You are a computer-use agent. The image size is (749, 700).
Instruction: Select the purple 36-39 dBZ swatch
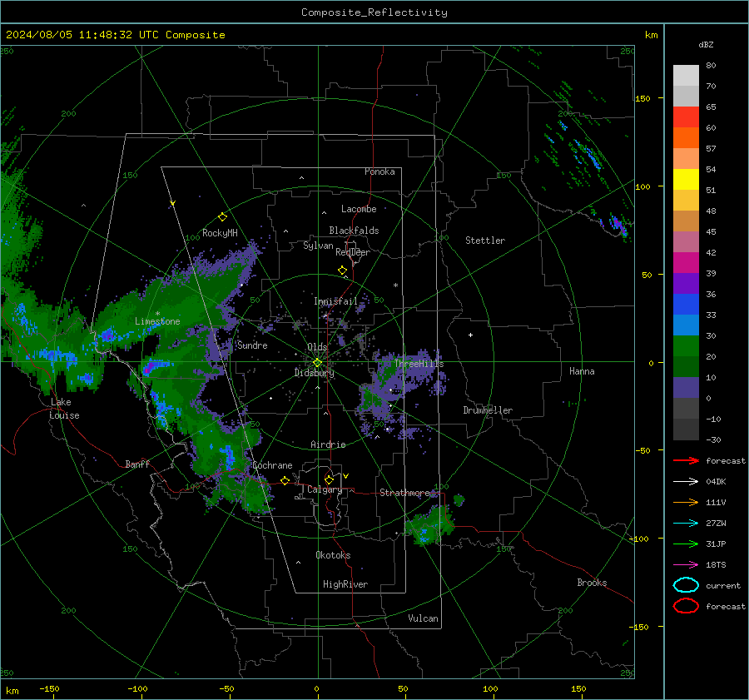coord(686,284)
